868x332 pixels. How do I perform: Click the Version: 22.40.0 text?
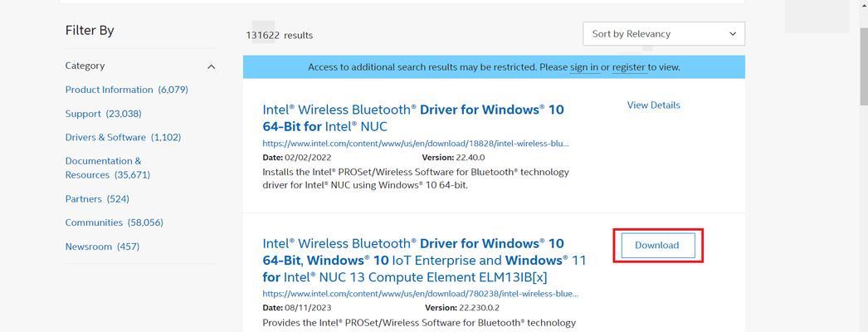pyautogui.click(x=453, y=157)
